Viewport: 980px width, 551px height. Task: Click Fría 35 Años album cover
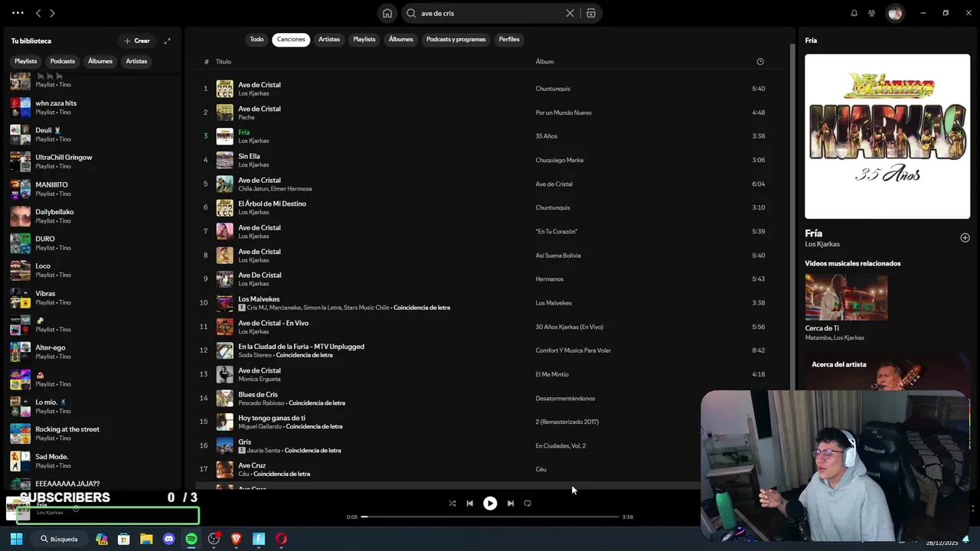(x=887, y=136)
